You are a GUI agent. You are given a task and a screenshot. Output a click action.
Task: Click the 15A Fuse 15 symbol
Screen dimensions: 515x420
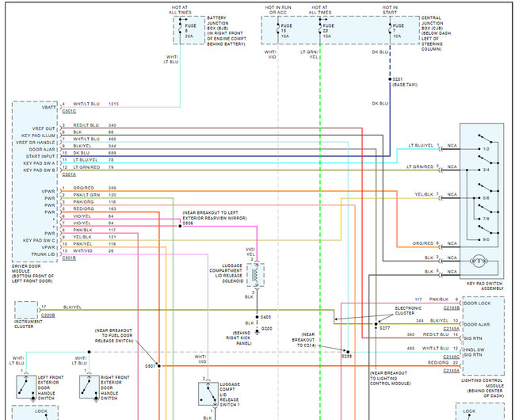(x=277, y=29)
